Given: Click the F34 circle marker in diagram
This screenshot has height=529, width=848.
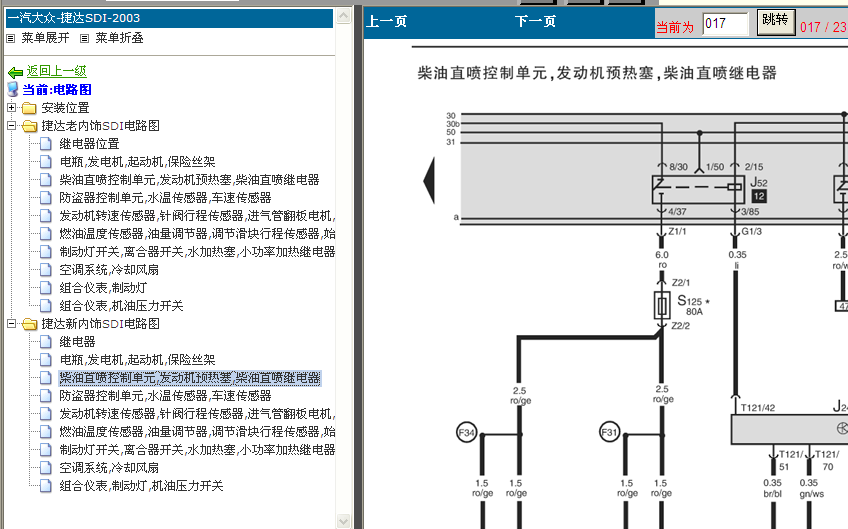Looking at the screenshot, I should point(467,432).
